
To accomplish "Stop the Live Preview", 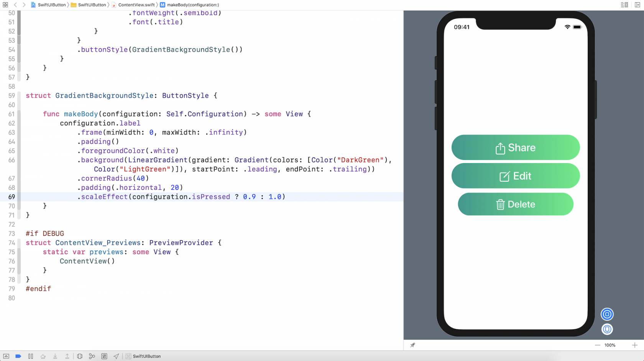I will pos(607,314).
